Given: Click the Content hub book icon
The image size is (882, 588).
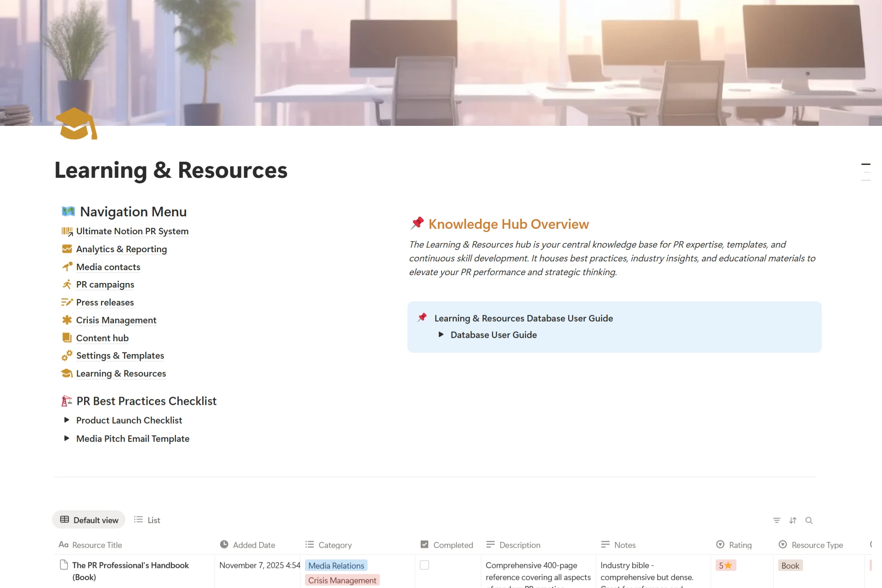Looking at the screenshot, I should pos(67,338).
